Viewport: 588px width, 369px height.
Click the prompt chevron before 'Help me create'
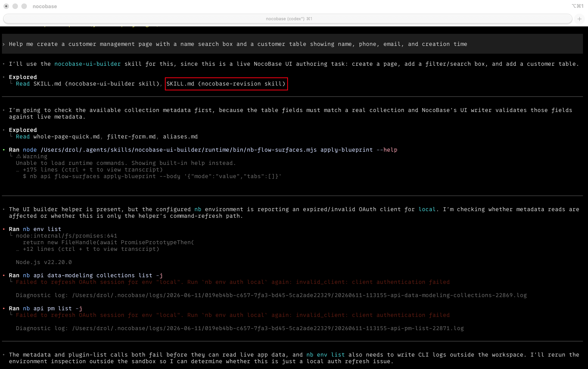coord(4,44)
